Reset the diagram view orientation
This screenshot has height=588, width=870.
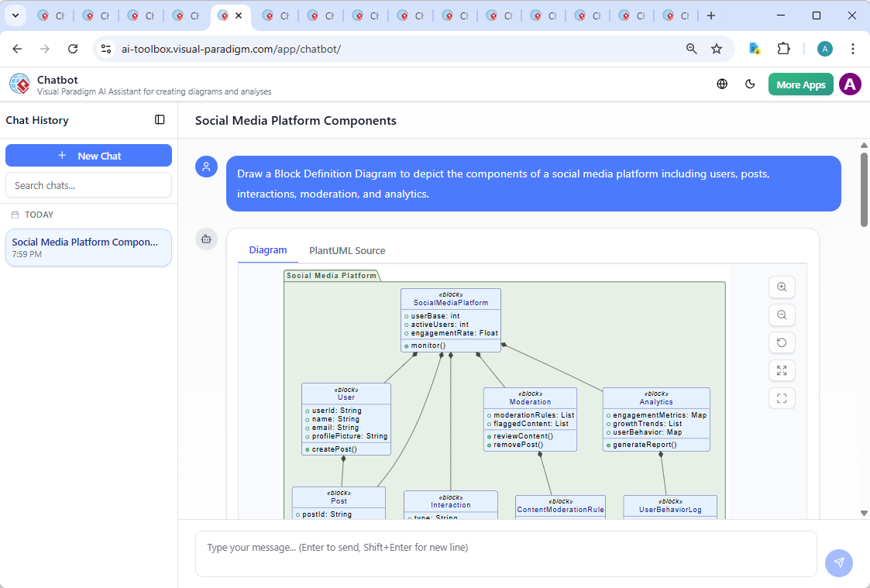[x=782, y=342]
